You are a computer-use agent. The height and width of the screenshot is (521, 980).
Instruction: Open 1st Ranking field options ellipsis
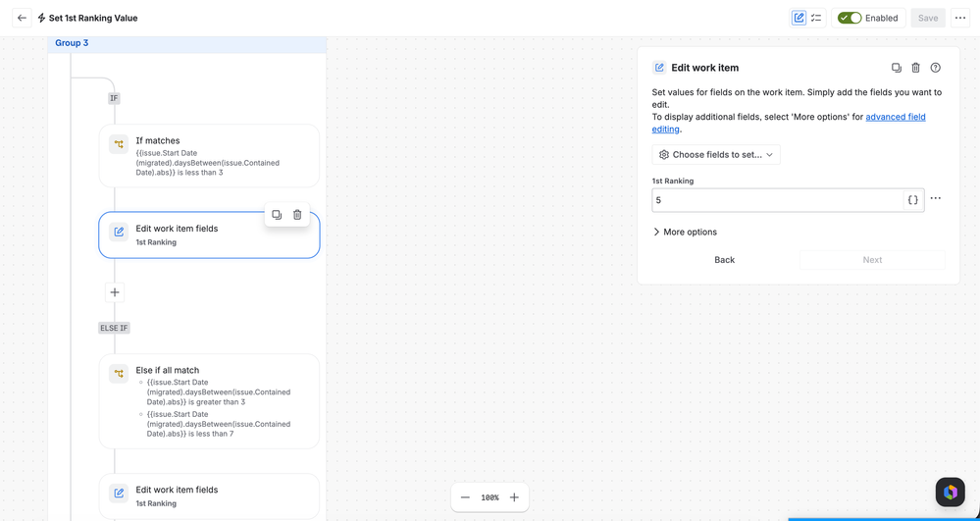936,198
